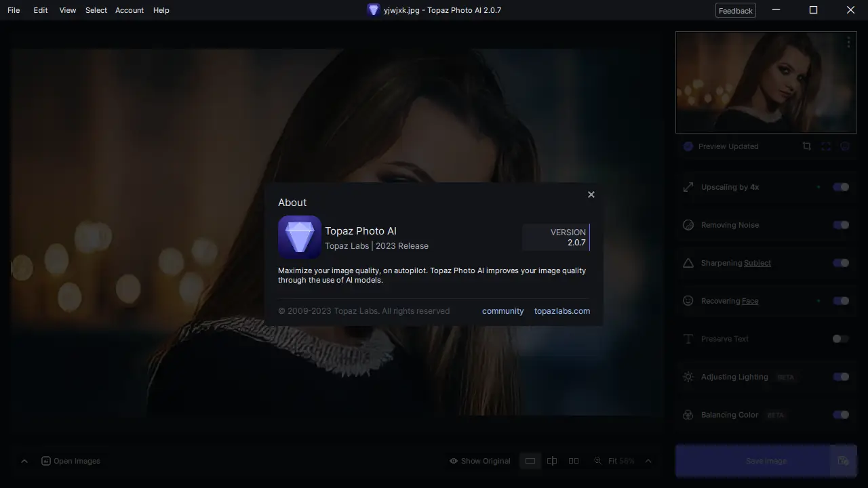Open the File menu
The width and height of the screenshot is (868, 488).
(14, 10)
